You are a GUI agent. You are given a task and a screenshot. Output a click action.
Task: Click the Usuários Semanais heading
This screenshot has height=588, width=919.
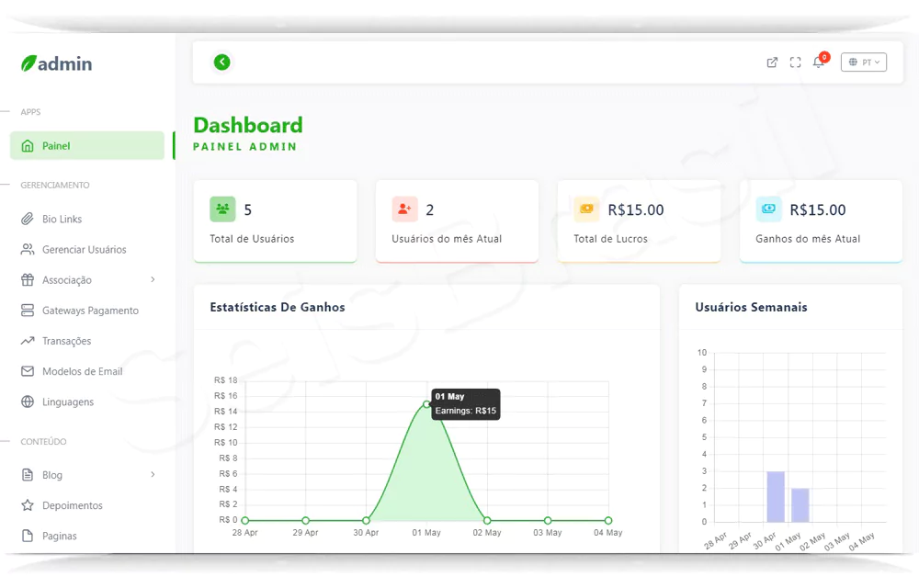[751, 307]
